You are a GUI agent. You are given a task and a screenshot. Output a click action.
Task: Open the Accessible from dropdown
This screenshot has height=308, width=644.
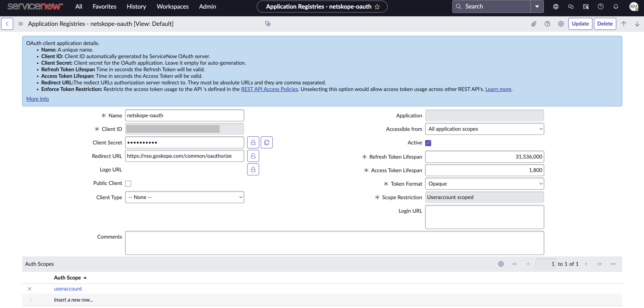[x=485, y=129]
